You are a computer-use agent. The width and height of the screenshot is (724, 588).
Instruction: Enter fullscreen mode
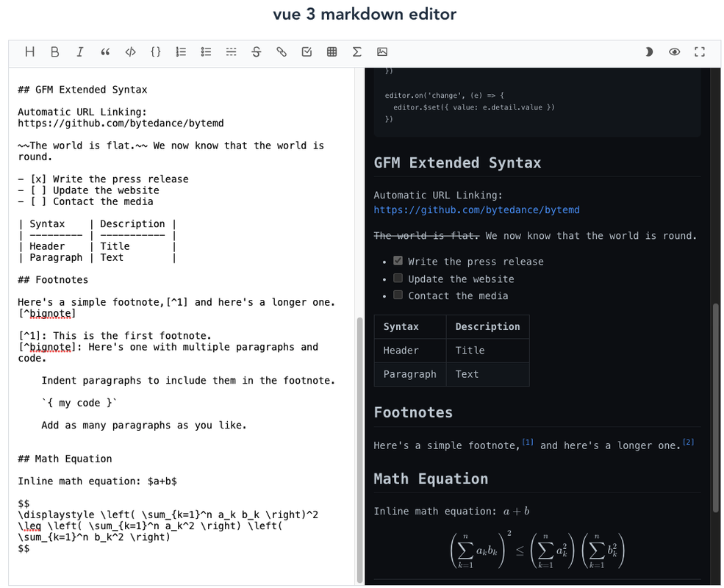(x=700, y=51)
